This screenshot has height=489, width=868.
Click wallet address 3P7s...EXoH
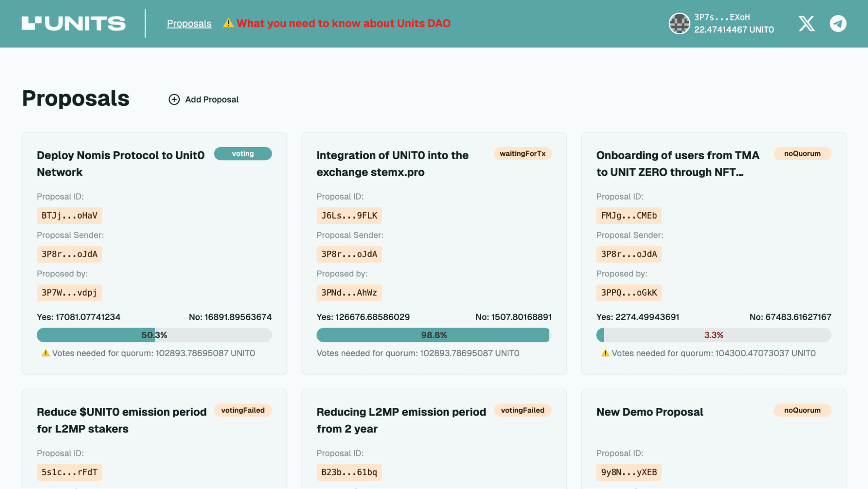coord(722,17)
